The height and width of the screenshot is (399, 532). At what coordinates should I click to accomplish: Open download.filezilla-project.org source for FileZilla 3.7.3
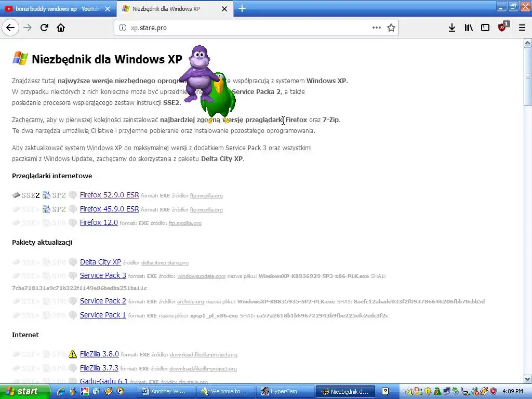(203, 368)
